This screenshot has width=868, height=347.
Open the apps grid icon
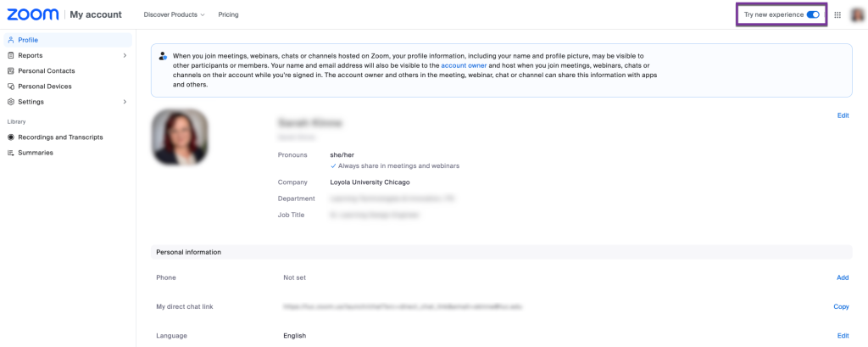837,15
